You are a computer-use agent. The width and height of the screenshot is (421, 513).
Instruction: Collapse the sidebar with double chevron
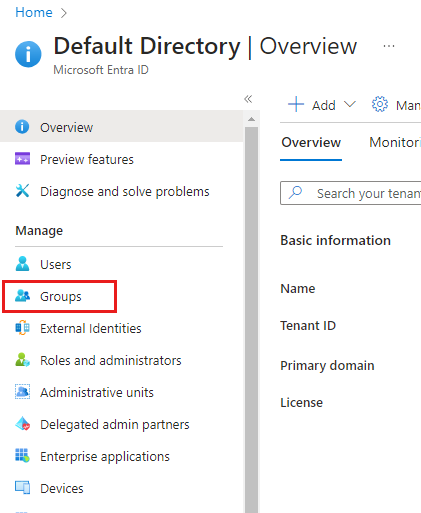[248, 99]
